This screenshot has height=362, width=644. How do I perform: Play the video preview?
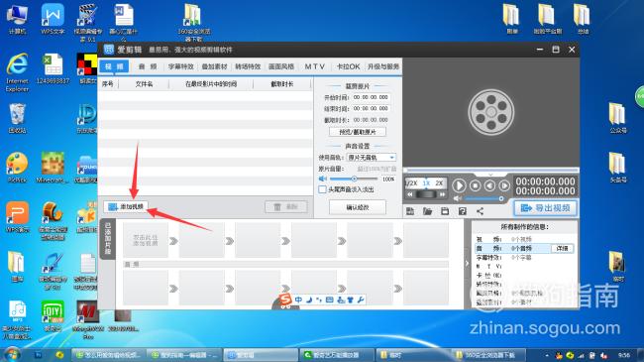point(459,185)
